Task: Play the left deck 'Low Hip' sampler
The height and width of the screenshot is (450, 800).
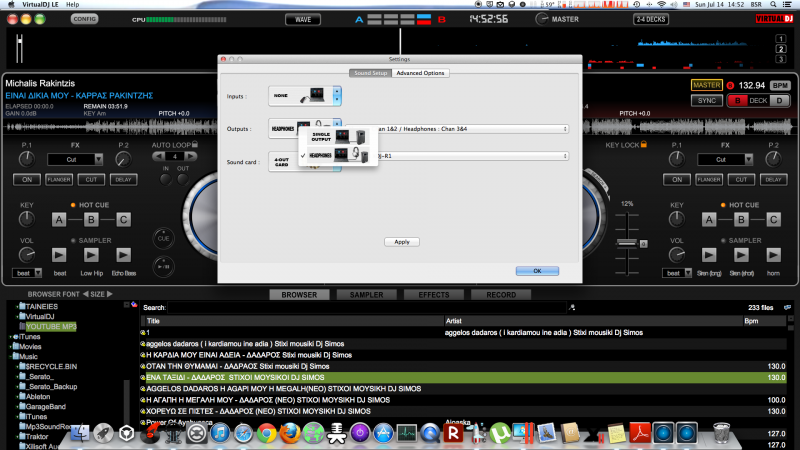Action: pyautogui.click(x=91, y=255)
